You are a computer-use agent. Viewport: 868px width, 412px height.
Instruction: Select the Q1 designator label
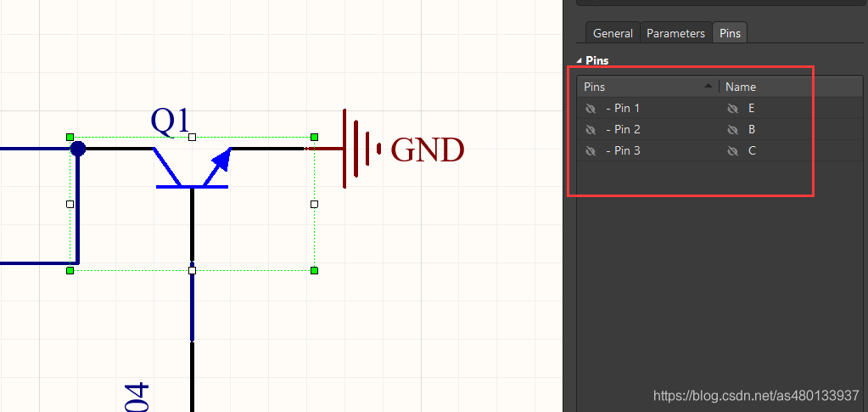pos(171,121)
